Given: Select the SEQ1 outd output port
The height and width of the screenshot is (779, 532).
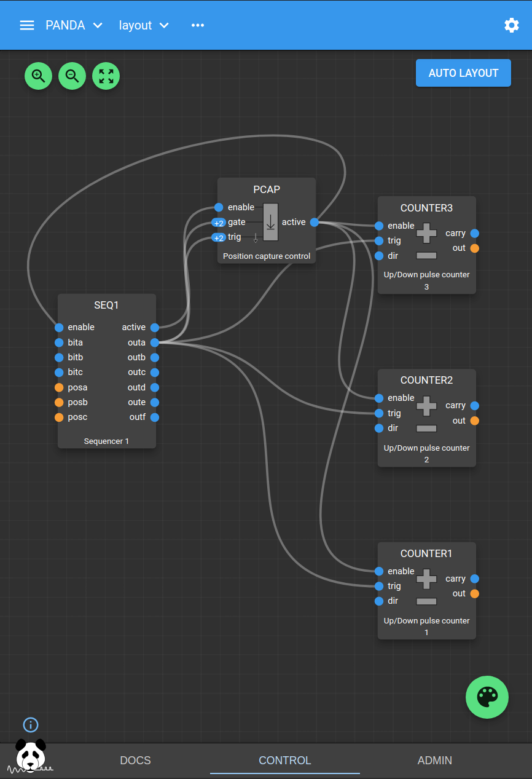Looking at the screenshot, I should [155, 387].
